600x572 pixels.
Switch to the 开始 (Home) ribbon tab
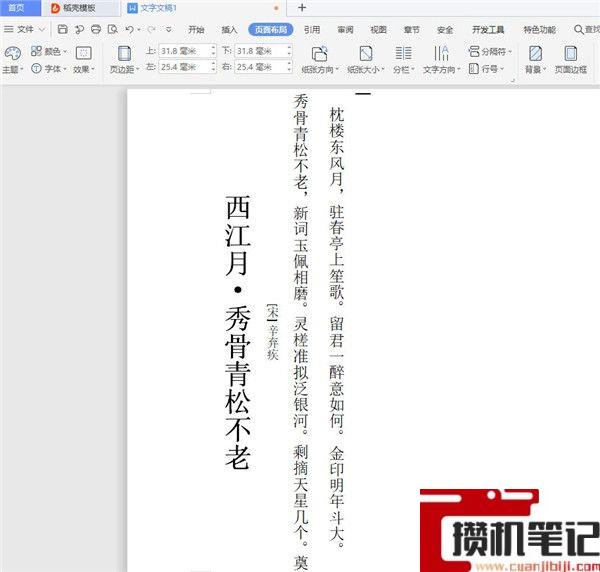[x=196, y=29]
